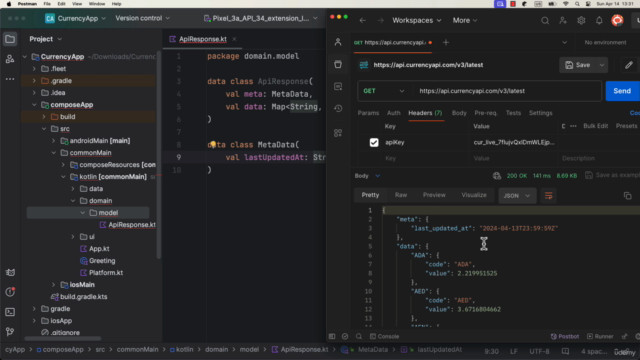640x360 pixels.
Task: Open the Runner in Postman footer
Action: [x=600, y=337]
